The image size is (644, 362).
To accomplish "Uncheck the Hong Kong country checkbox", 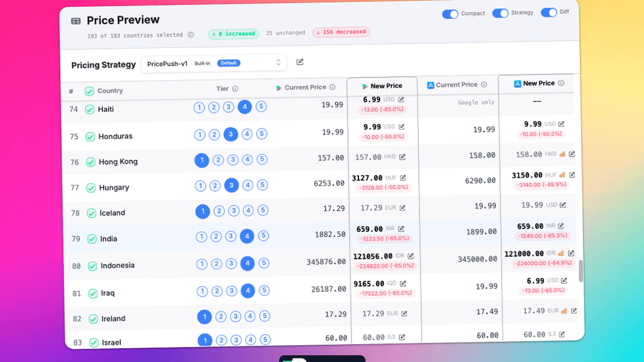I will click(91, 162).
